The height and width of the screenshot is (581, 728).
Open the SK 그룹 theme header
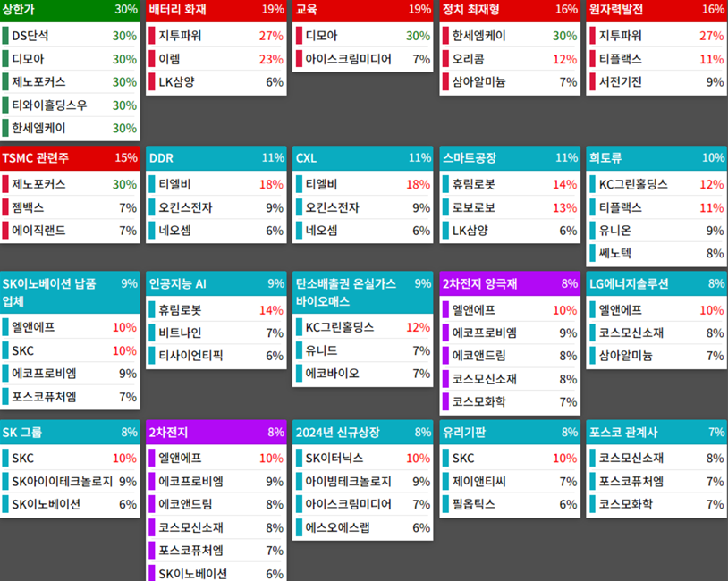tap(70, 433)
